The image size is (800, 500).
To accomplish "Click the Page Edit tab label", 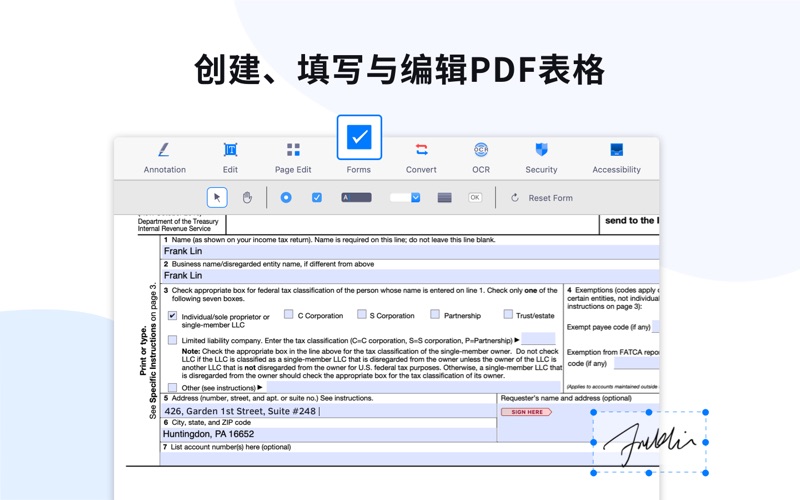I will 293,170.
